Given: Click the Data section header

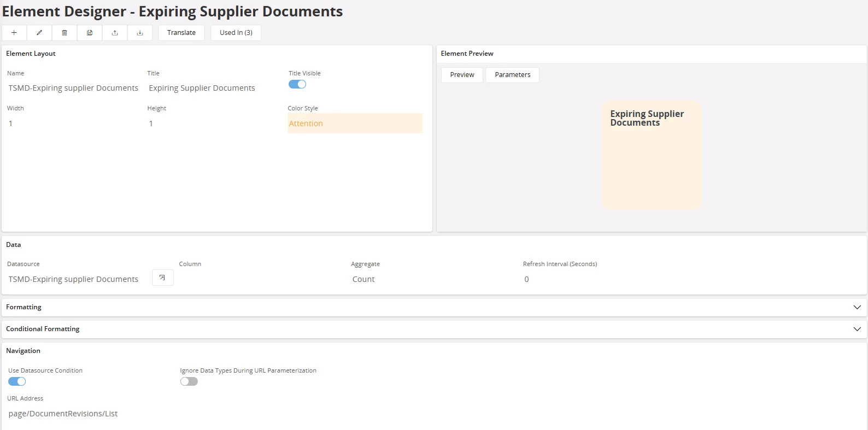Looking at the screenshot, I should [14, 245].
